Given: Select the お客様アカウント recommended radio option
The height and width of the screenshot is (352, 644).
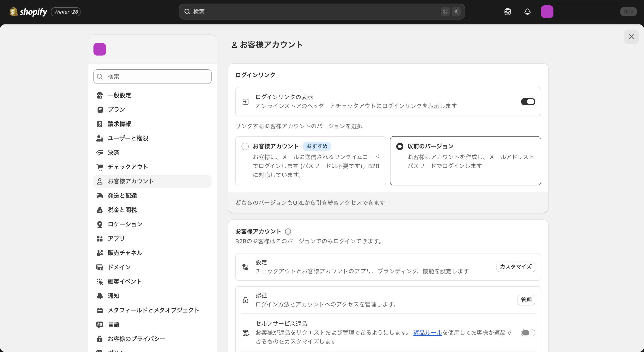Looking at the screenshot, I should (245, 146).
